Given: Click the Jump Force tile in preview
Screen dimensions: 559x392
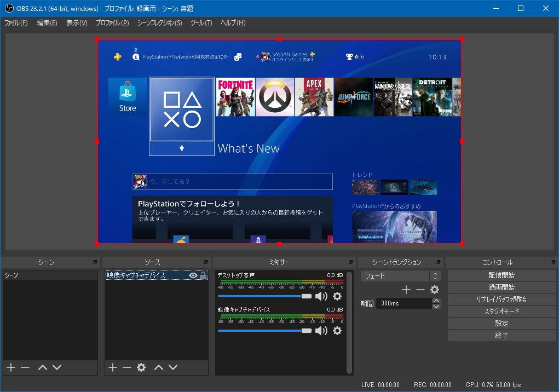Looking at the screenshot, I should (354, 97).
